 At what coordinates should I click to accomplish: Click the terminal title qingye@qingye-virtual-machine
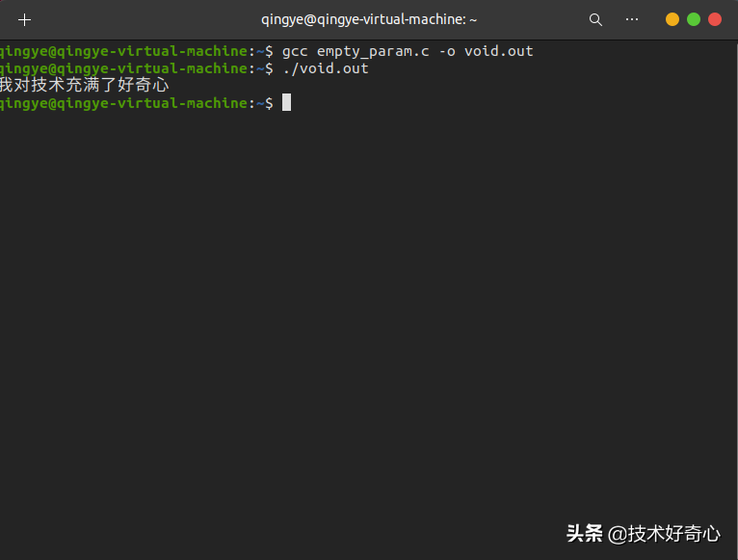[369, 19]
